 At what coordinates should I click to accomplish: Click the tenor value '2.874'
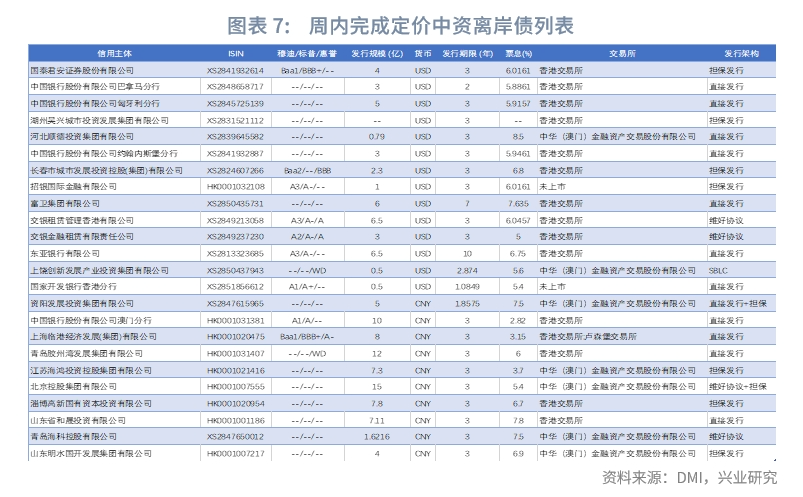click(x=467, y=270)
